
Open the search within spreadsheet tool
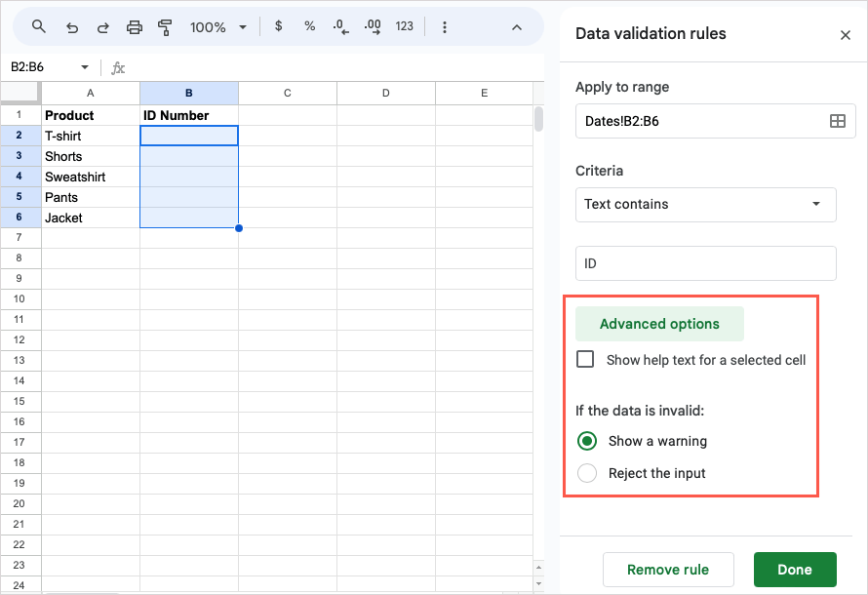click(x=39, y=26)
